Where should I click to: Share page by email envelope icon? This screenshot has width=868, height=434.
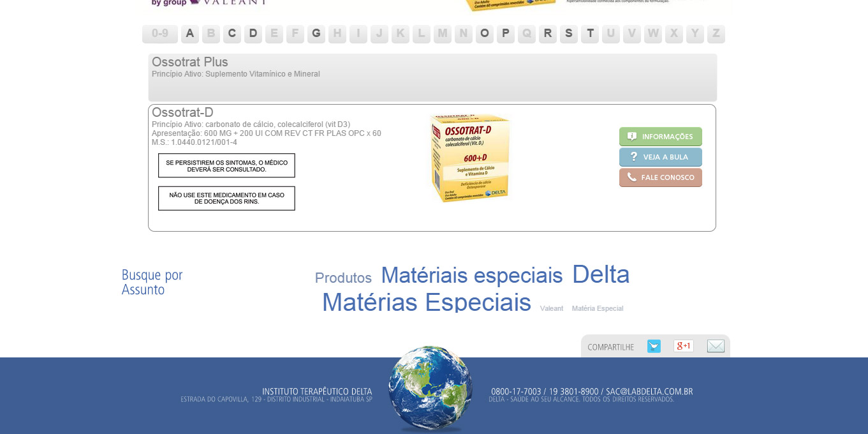pyautogui.click(x=716, y=346)
